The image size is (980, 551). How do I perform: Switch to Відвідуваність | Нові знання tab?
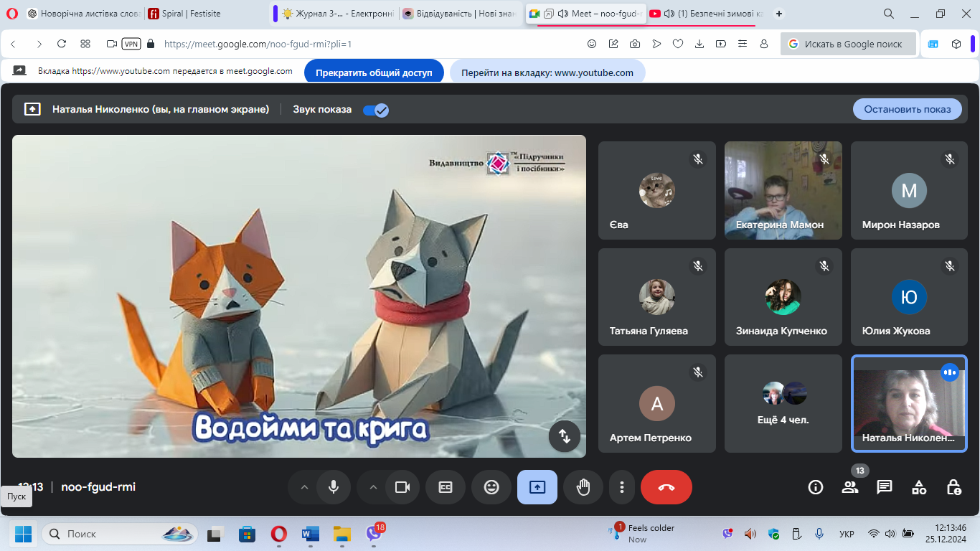461,14
